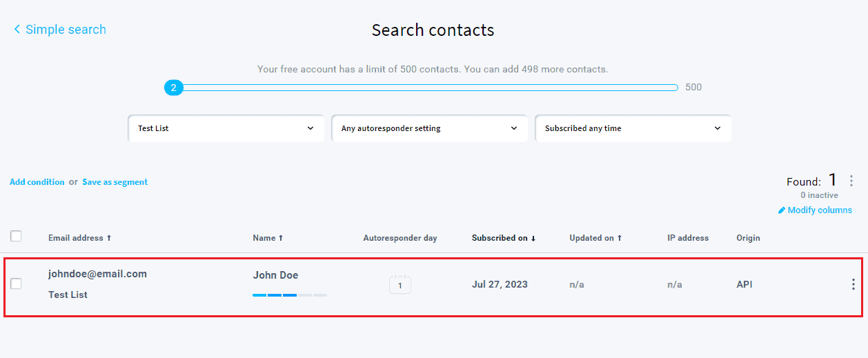Expand the Any autoresponder setting dropdown
Screen dimensions: 868x358
coord(429,128)
